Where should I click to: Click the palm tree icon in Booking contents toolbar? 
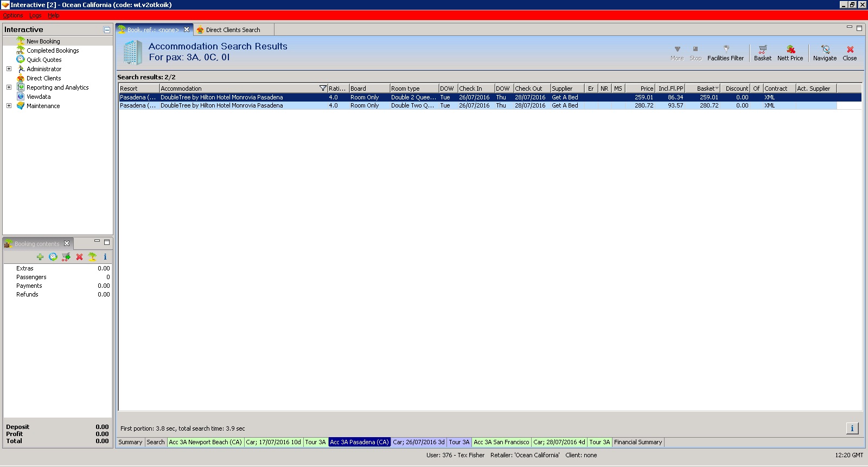[x=92, y=257]
